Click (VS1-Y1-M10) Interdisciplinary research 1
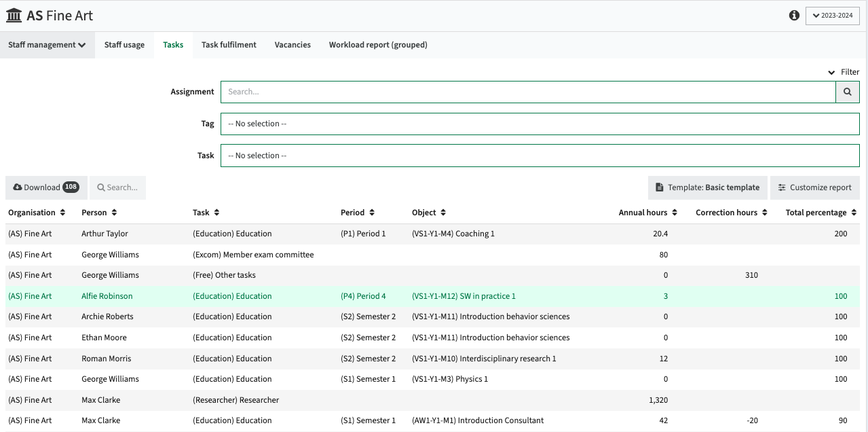 point(484,359)
